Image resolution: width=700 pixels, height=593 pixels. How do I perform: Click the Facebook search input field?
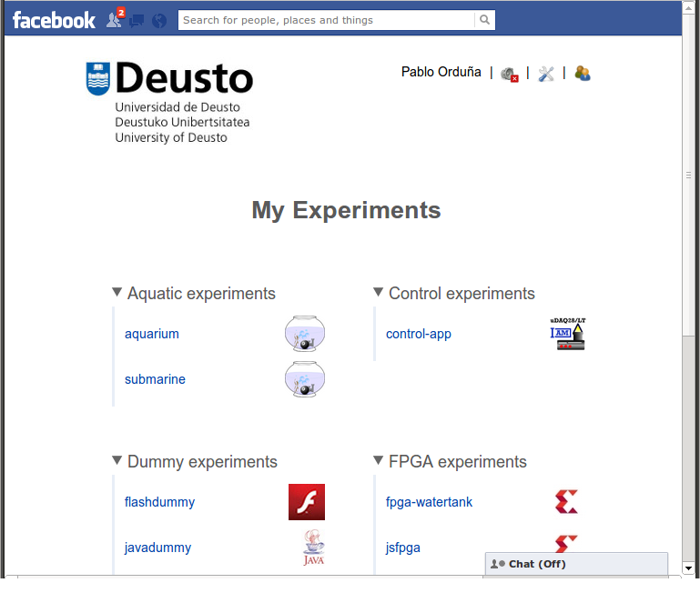(326, 20)
